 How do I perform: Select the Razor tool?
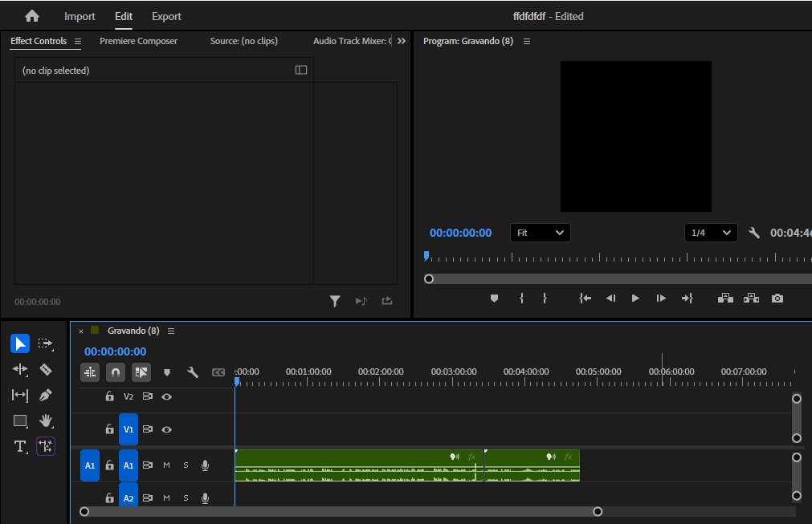click(46, 369)
